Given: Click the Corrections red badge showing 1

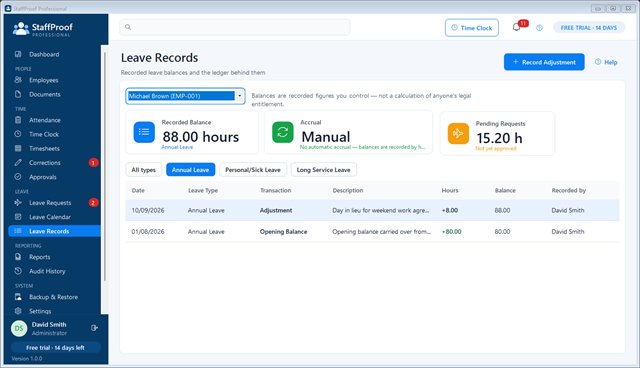Looking at the screenshot, I should pyautogui.click(x=93, y=163).
